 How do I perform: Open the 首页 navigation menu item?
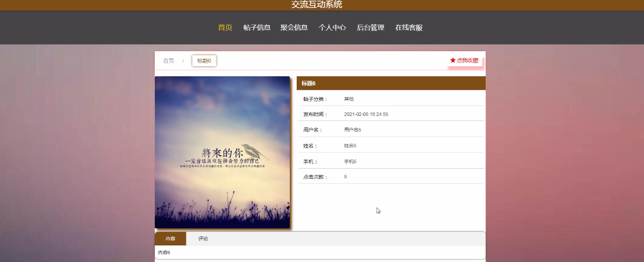pos(225,28)
